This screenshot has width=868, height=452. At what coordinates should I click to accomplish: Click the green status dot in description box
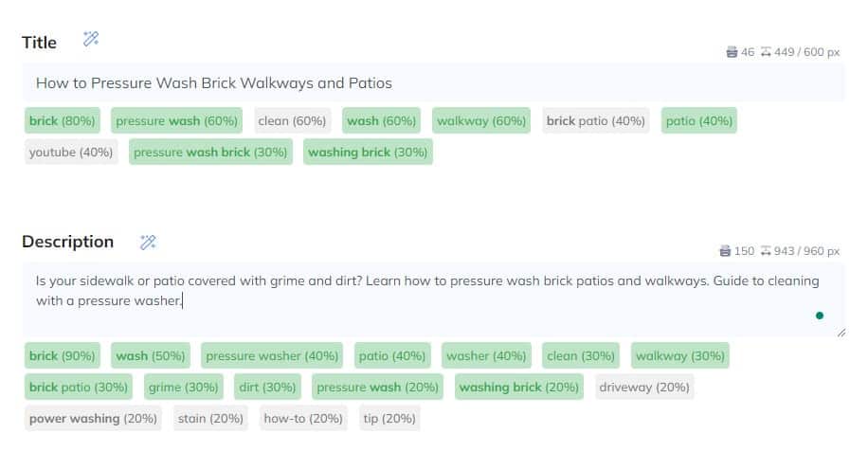pyautogui.click(x=820, y=316)
